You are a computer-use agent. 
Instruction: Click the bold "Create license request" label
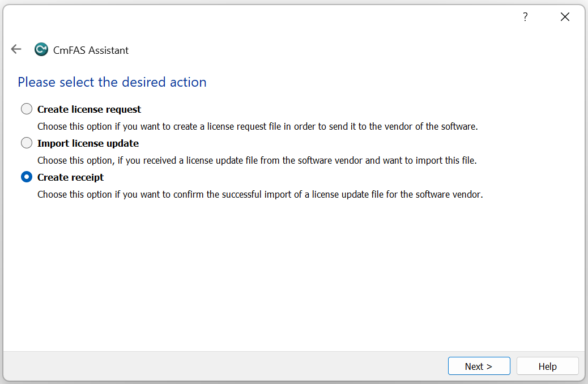[89, 109]
